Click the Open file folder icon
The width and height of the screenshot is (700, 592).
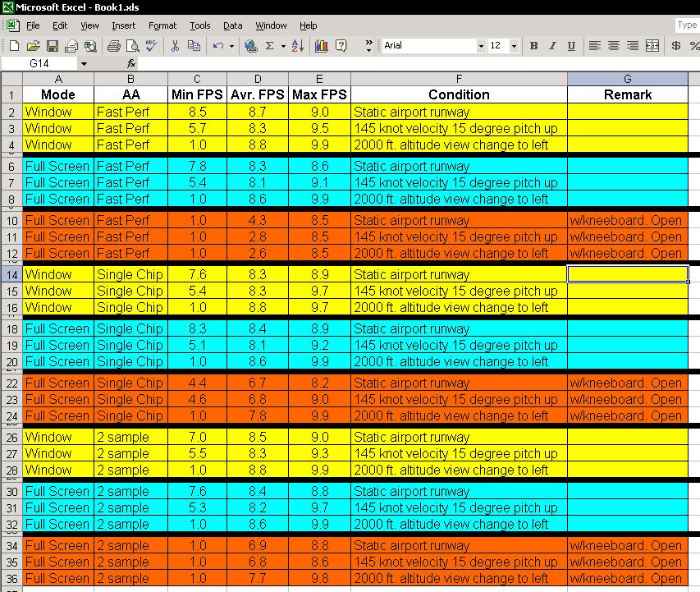coord(33,46)
